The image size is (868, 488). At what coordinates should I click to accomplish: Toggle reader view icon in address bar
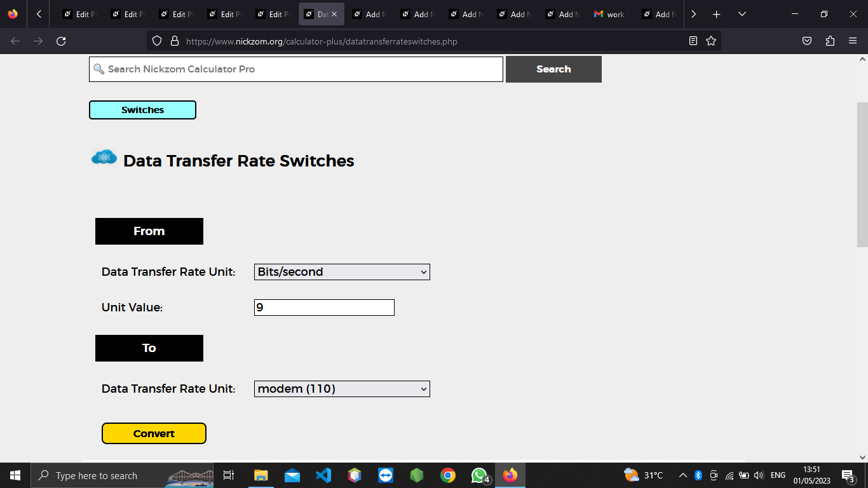(x=693, y=41)
